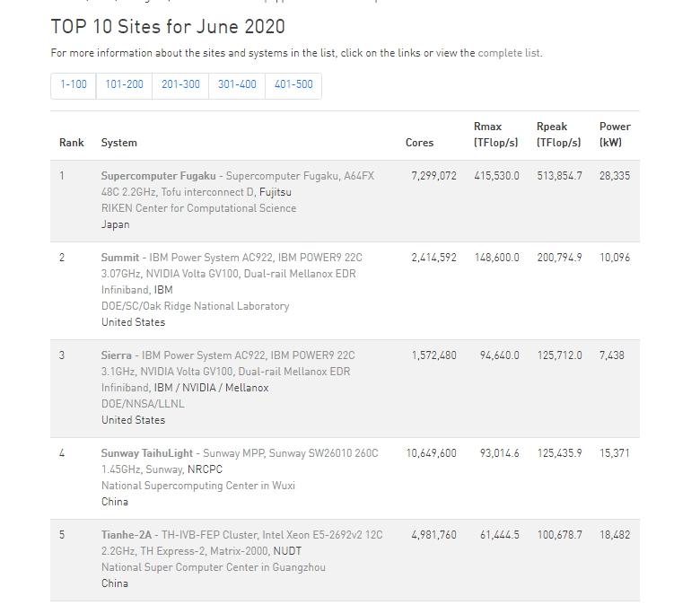Viewport: 700px width, 605px height.
Task: Click the Fujitsu vendor link
Action: pyautogui.click(x=275, y=192)
